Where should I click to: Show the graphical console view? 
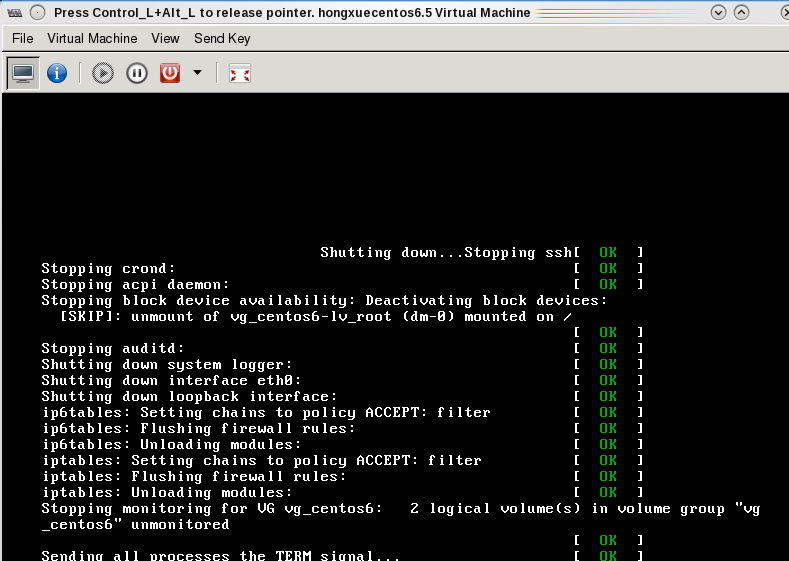point(23,73)
